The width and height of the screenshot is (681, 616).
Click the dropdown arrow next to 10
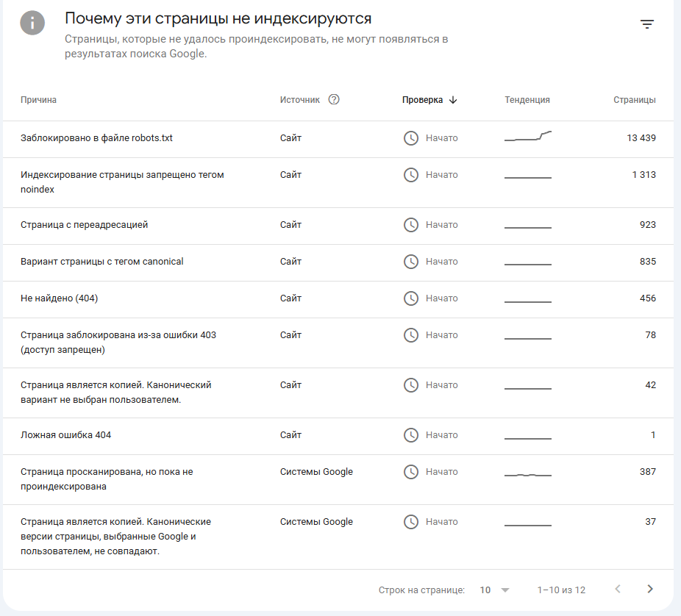pos(504,590)
